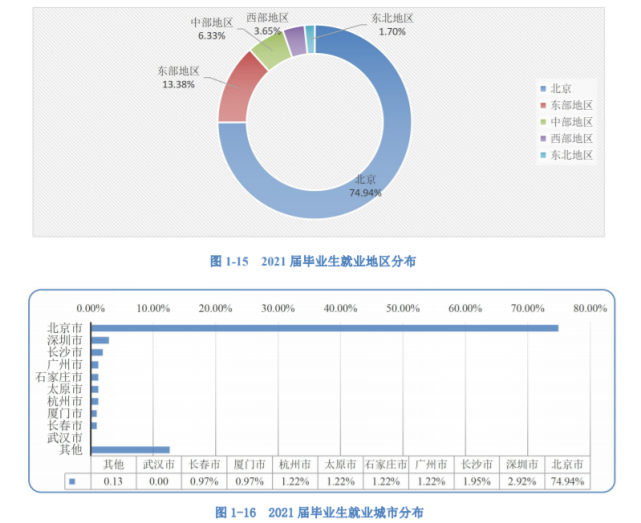
Task: Select the 长沙市 bar axis label
Action: [x=65, y=352]
